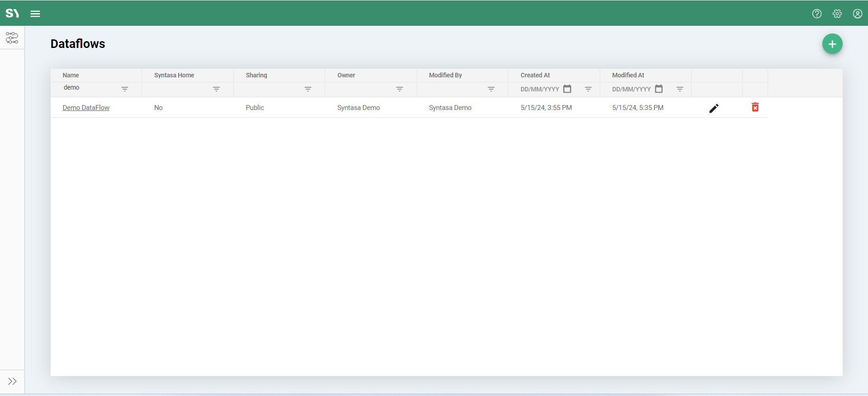
Task: Edit Demo DataFlow with pencil icon
Action: [x=713, y=108]
